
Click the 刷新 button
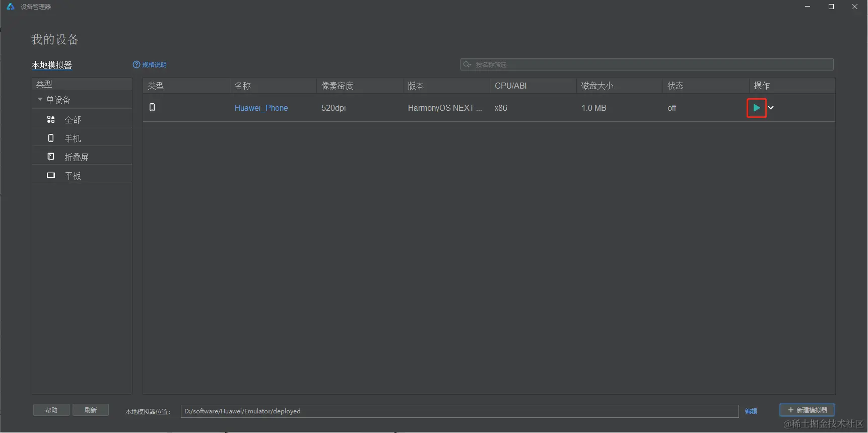91,410
